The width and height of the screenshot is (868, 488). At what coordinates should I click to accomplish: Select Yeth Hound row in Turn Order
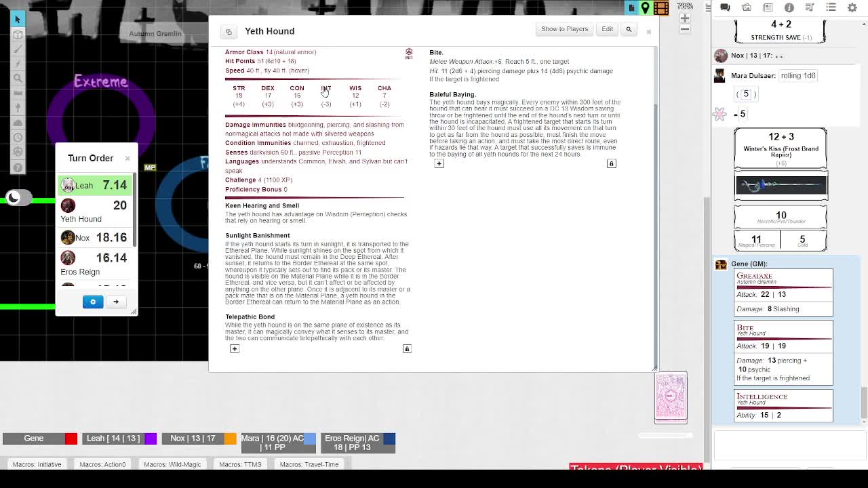point(95,211)
